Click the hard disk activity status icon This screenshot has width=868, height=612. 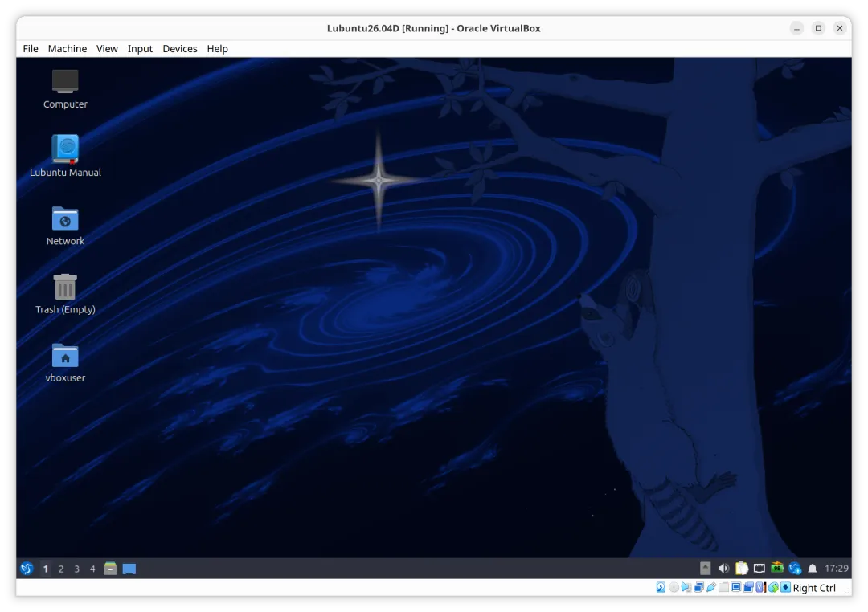point(661,588)
